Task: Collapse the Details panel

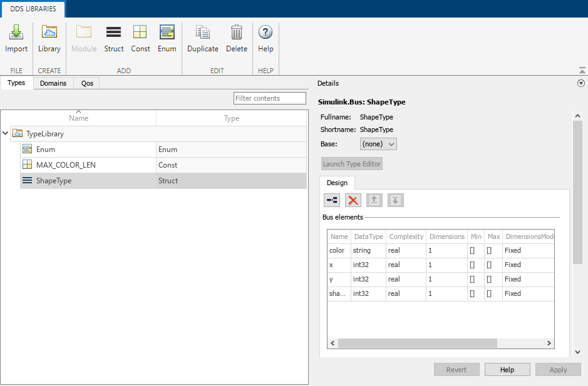Action: tap(581, 83)
